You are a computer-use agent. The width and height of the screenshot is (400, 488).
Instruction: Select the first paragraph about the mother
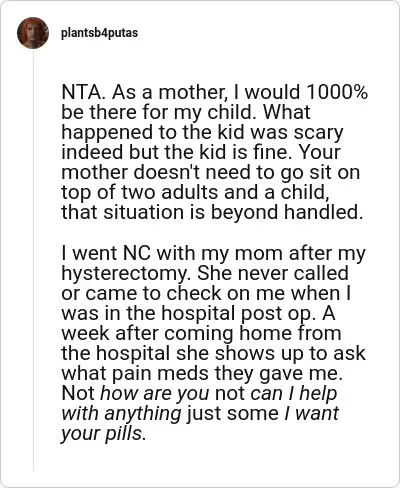214,152
